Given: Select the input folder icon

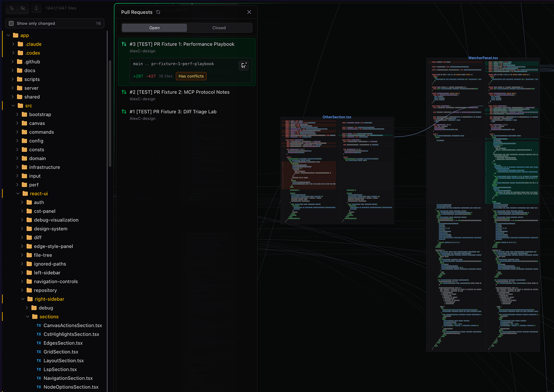Looking at the screenshot, I should point(24,176).
